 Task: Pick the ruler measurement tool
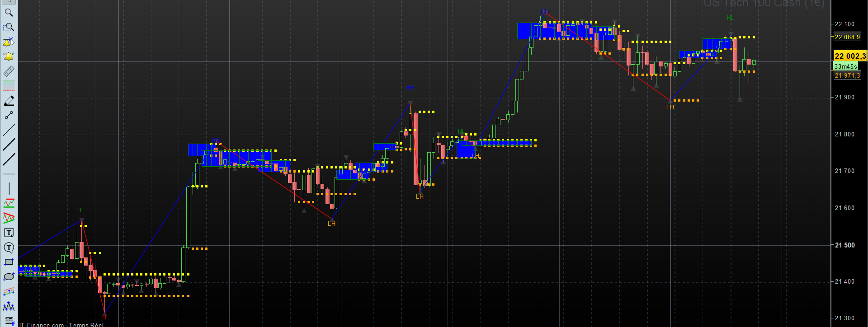(x=9, y=71)
